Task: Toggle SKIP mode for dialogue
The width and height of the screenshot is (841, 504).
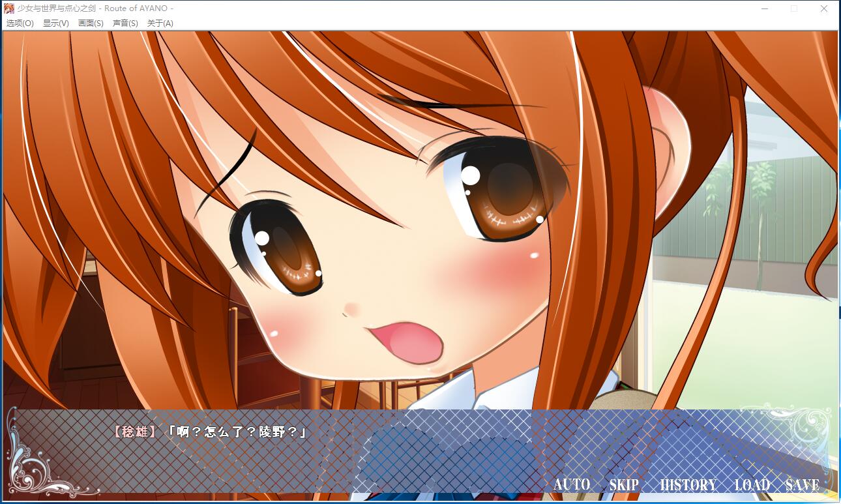Action: (624, 484)
